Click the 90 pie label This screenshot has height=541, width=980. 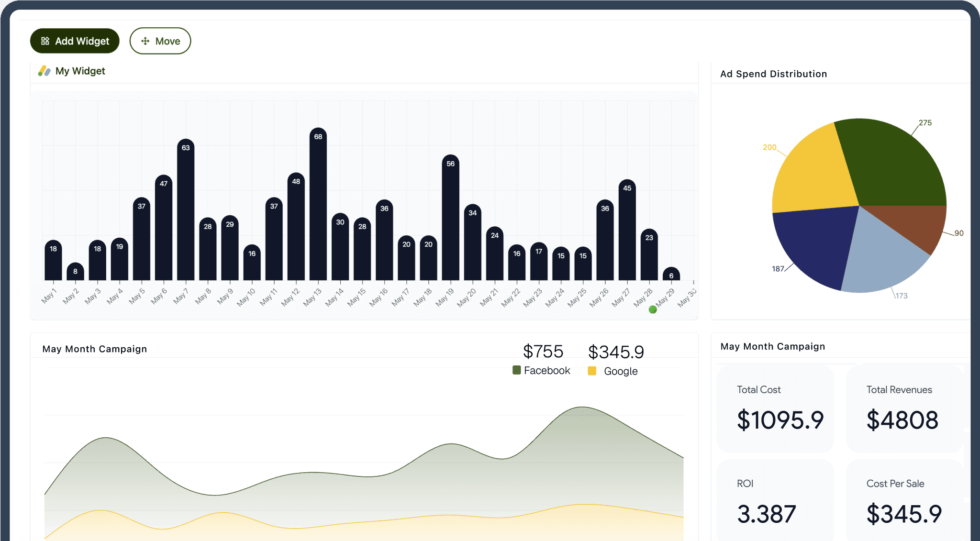coord(959,233)
